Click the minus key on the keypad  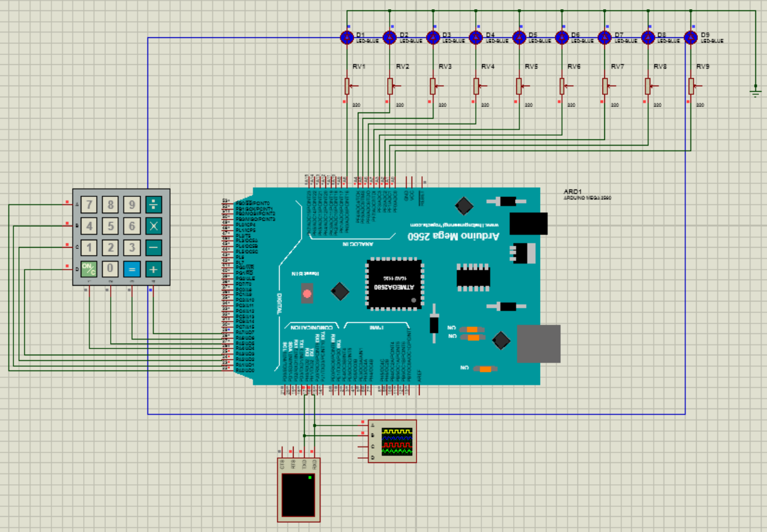[154, 248]
